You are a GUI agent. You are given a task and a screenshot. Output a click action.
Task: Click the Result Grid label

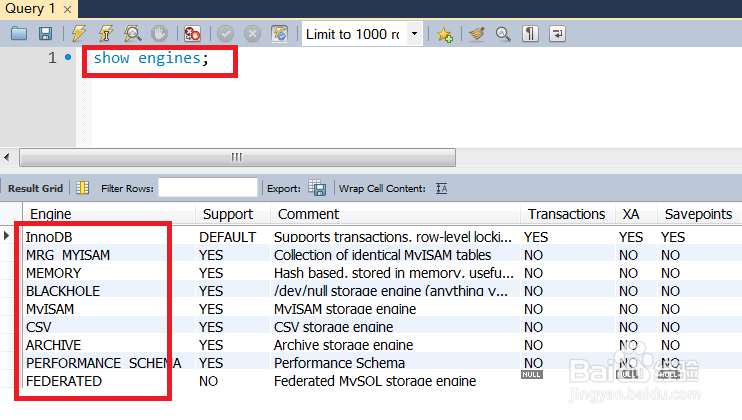[x=35, y=188]
